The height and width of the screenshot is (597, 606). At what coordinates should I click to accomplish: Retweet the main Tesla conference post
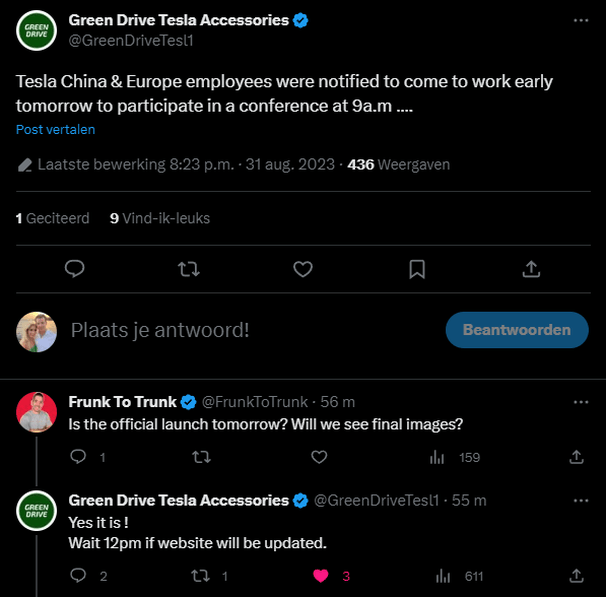coord(188,268)
